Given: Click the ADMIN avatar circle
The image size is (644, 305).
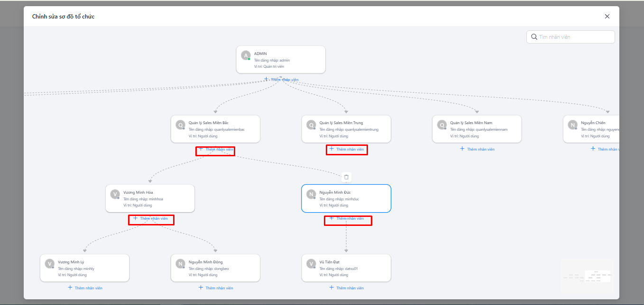Looking at the screenshot, I should pyautogui.click(x=246, y=55).
